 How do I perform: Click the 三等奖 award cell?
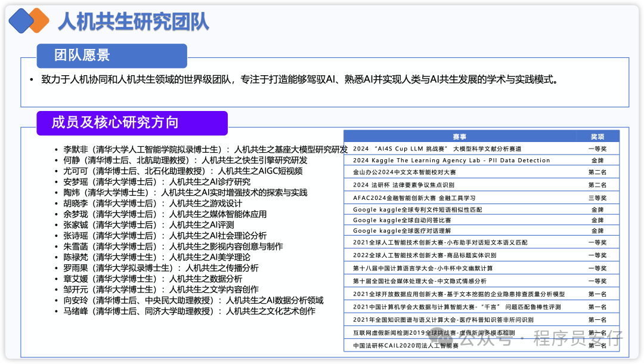point(597,198)
